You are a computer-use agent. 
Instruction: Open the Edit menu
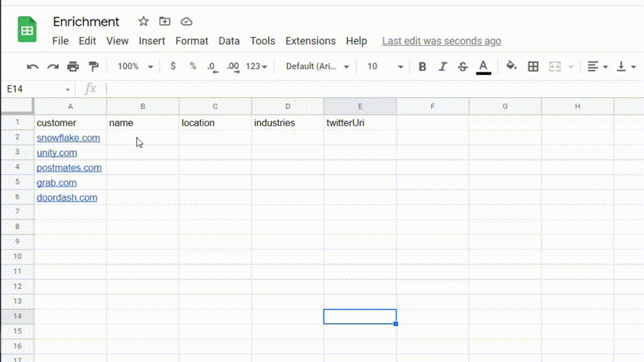(87, 41)
